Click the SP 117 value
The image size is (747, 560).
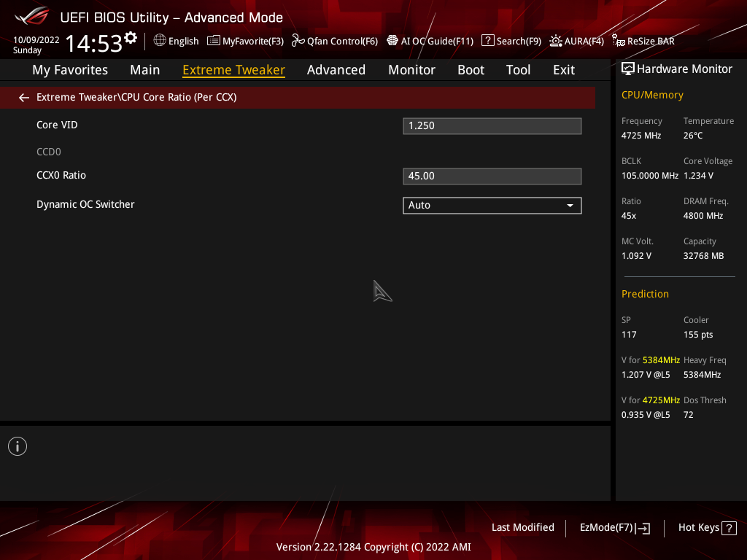[628, 335]
